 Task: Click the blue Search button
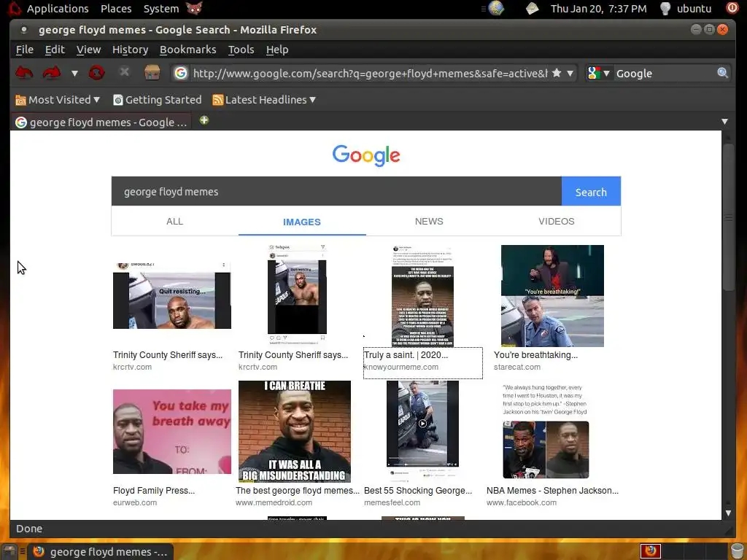click(591, 192)
